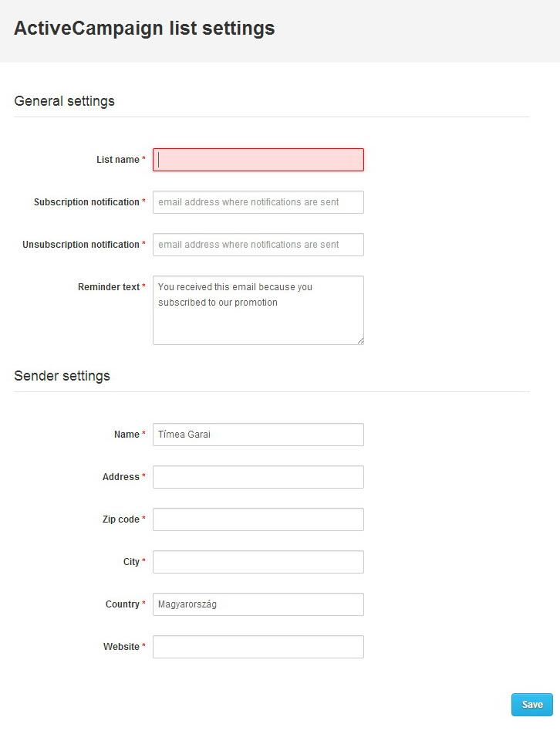Save the list settings
The height and width of the screenshot is (741, 560).
[532, 705]
